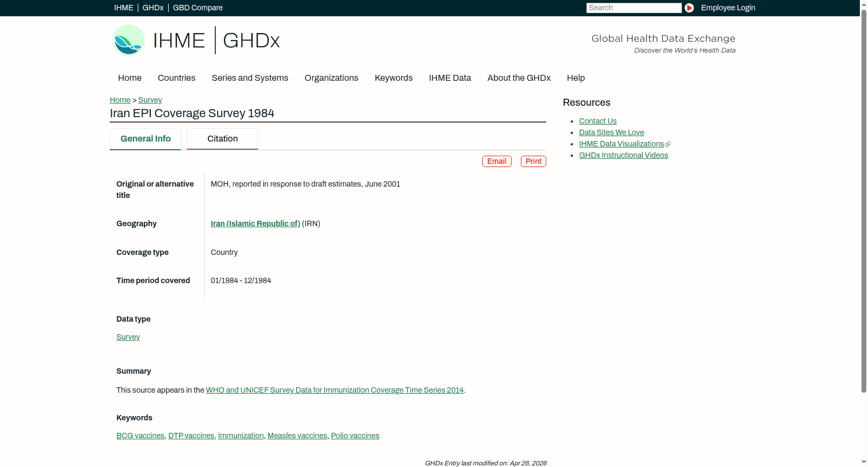
Task: Click the scrollbar down arrow
Action: 864,462
